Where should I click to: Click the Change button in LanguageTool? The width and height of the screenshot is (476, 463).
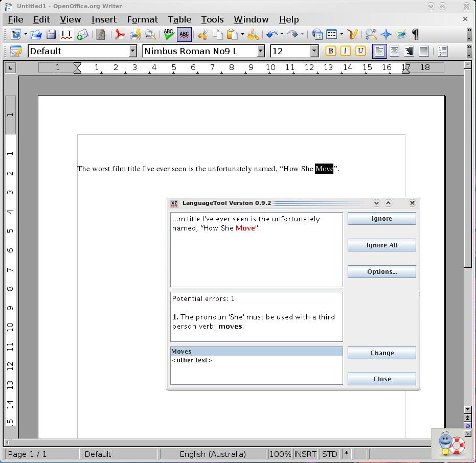pos(381,353)
